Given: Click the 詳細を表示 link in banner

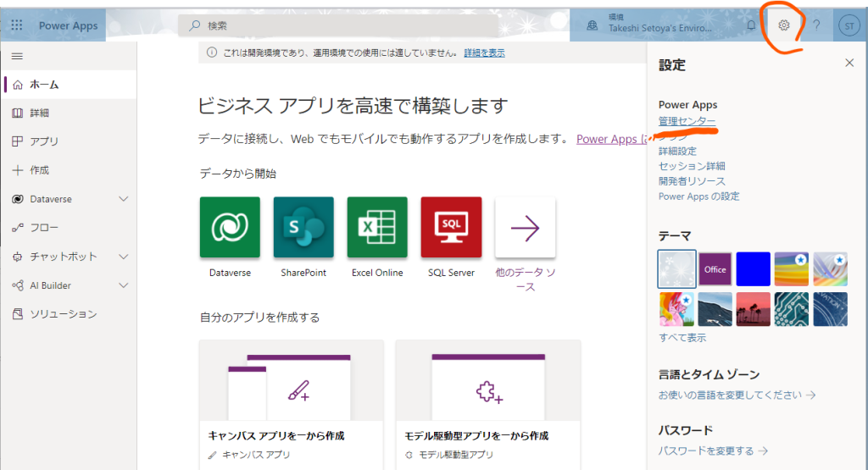Looking at the screenshot, I should 484,53.
